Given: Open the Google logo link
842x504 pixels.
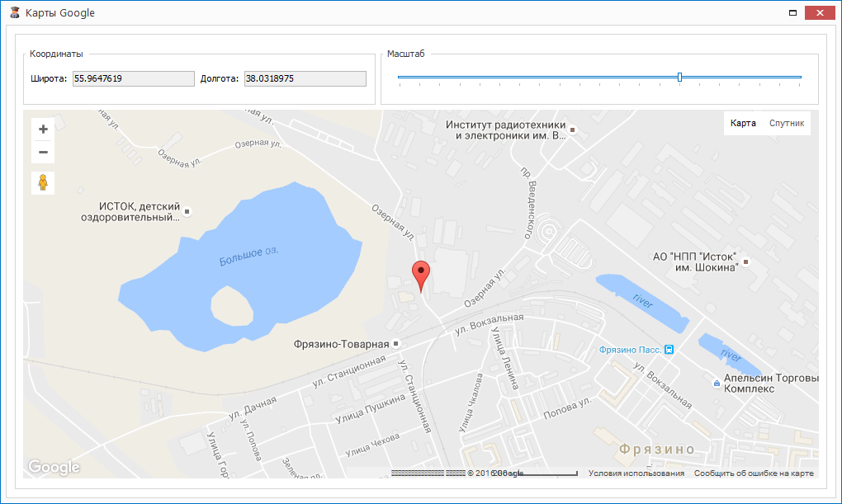Looking at the screenshot, I should point(54,467).
